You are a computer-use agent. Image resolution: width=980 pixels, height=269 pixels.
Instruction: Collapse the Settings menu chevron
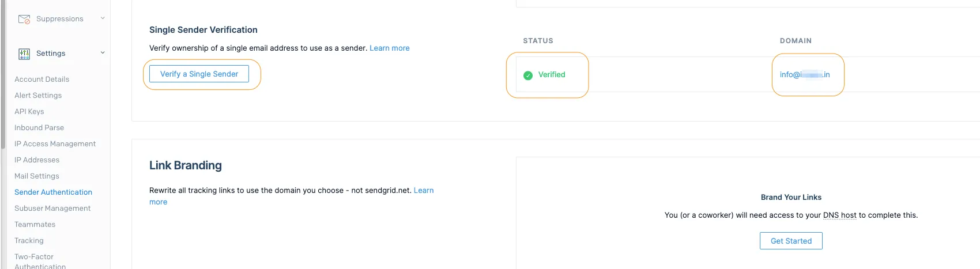[x=103, y=53]
